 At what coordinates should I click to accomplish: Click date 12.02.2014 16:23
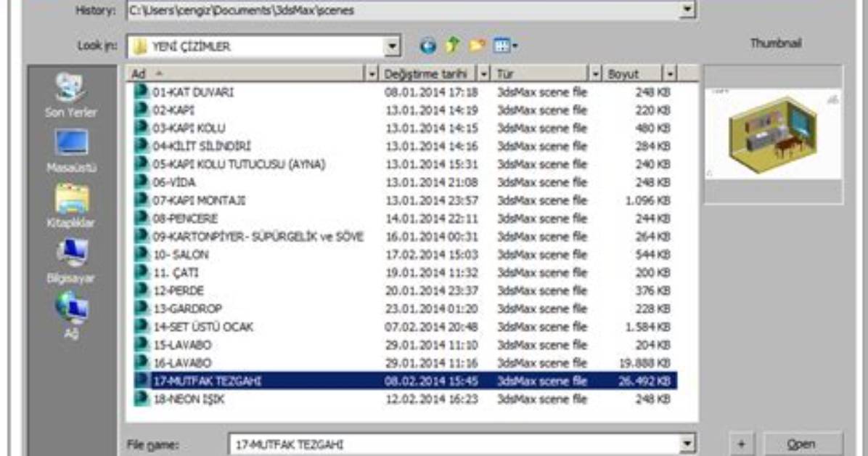pyautogui.click(x=431, y=399)
